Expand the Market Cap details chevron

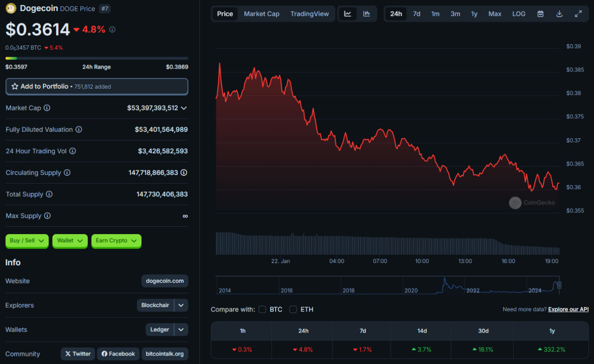click(184, 108)
